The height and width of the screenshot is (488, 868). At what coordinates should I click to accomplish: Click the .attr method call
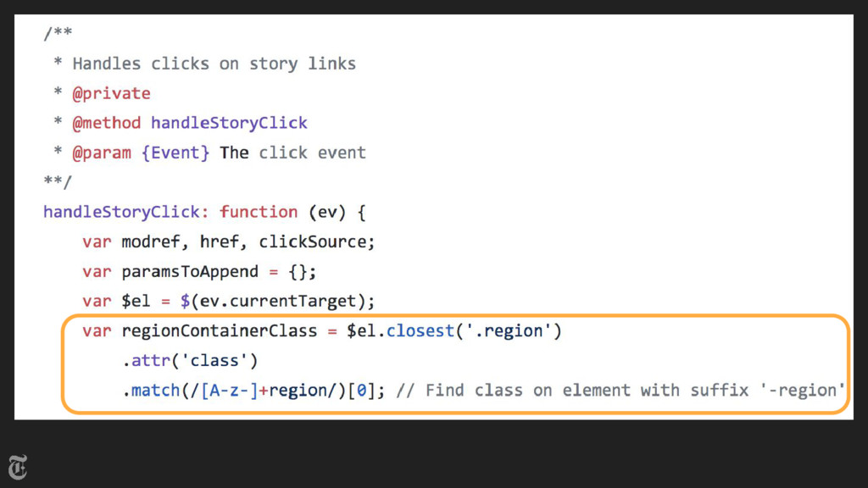[146, 361]
